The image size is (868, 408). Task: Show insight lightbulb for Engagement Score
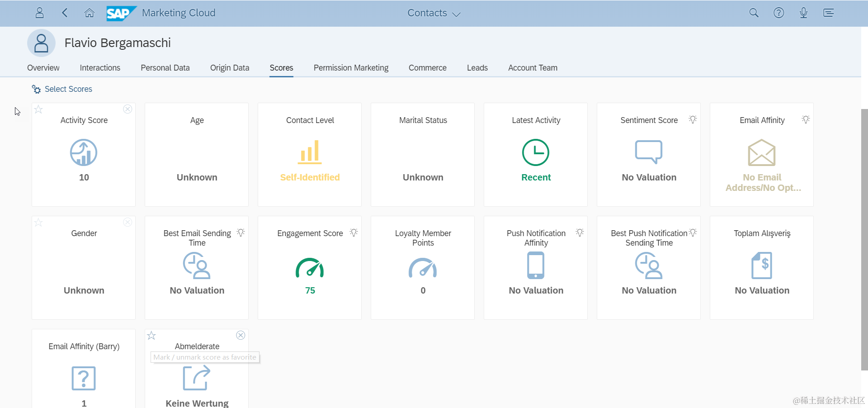(354, 232)
